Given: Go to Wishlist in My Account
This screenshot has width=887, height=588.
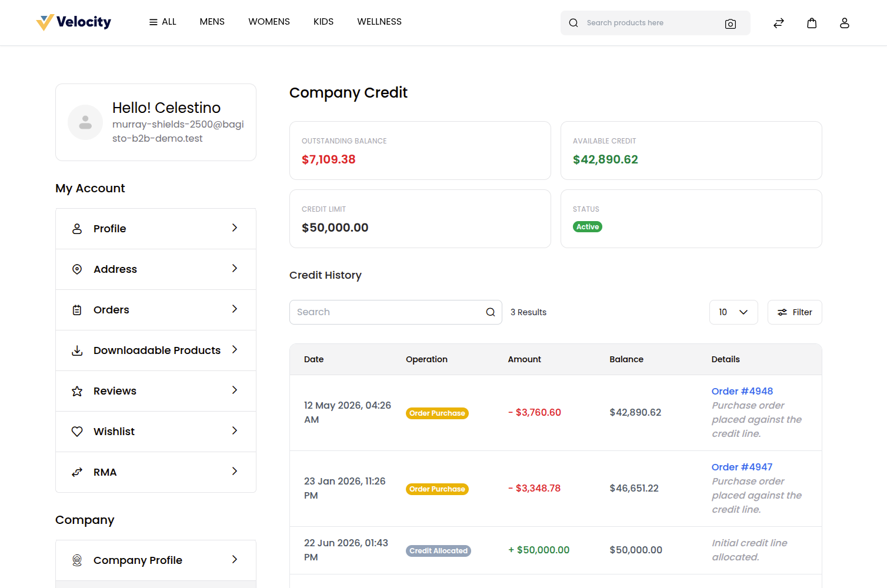Looking at the screenshot, I should [156, 432].
